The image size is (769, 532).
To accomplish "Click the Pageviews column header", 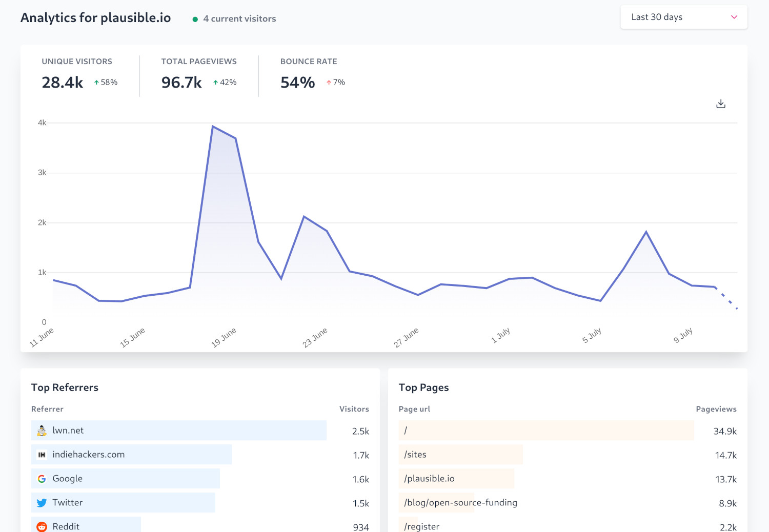I will [x=716, y=409].
